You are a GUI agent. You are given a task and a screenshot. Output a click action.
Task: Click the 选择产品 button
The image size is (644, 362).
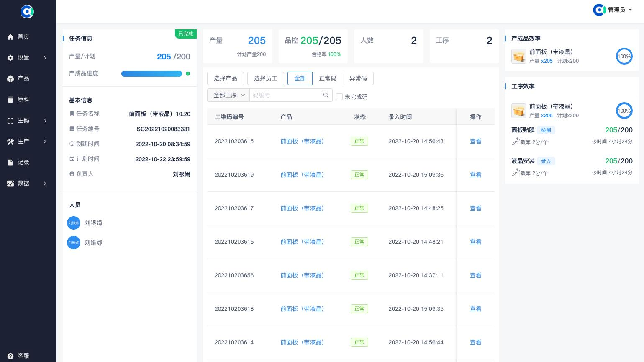(x=226, y=78)
